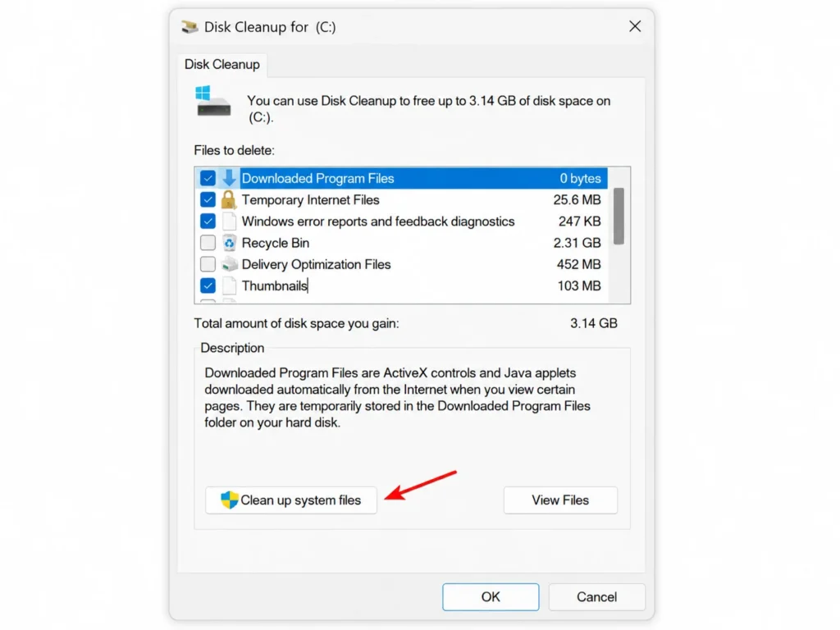Uncheck the Thumbnails checkbox
This screenshot has height=630, width=840.
[x=208, y=285]
